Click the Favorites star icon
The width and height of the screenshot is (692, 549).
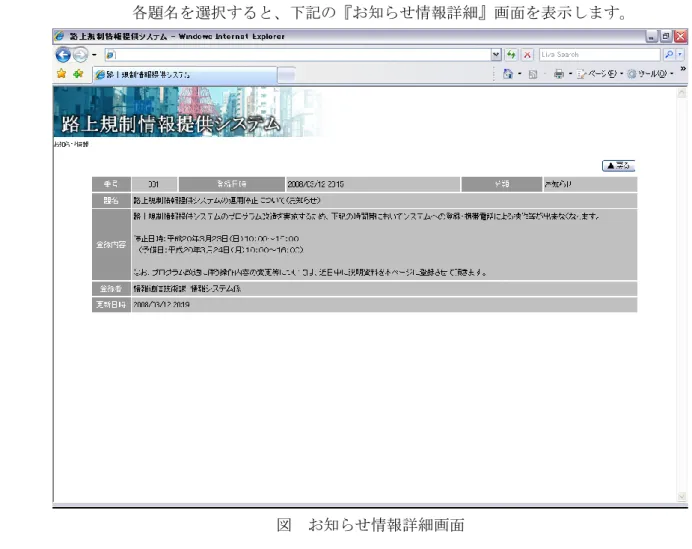tap(61, 74)
